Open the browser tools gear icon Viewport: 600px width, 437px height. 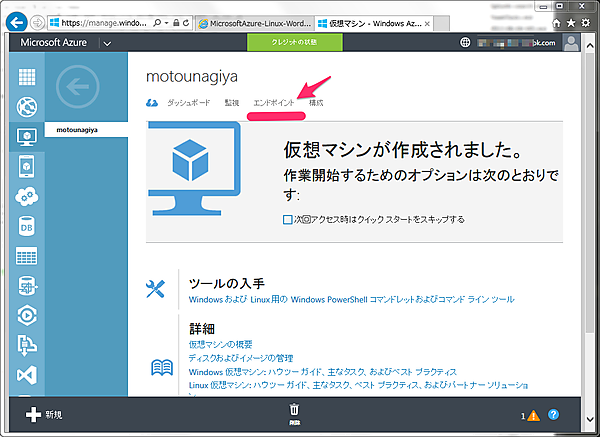585,23
